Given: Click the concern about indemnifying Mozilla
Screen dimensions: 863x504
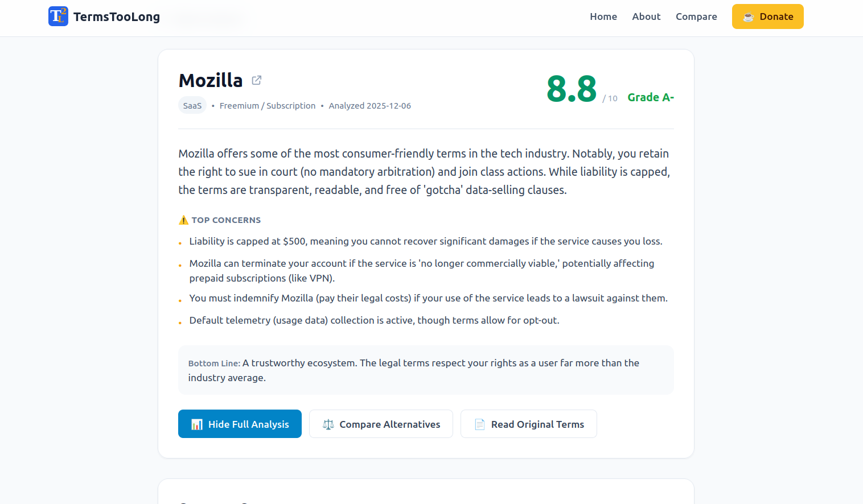Looking at the screenshot, I should 429,298.
